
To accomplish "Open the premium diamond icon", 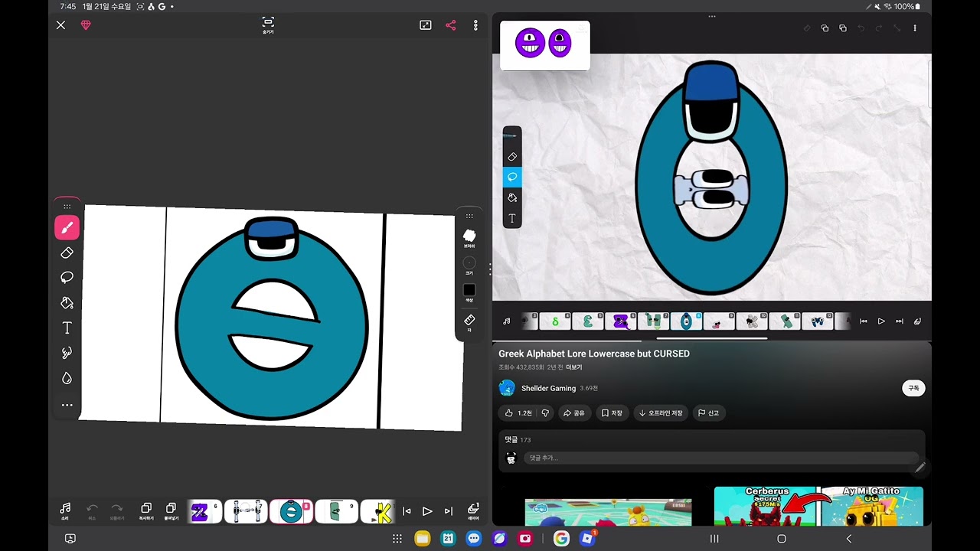I will coord(86,25).
